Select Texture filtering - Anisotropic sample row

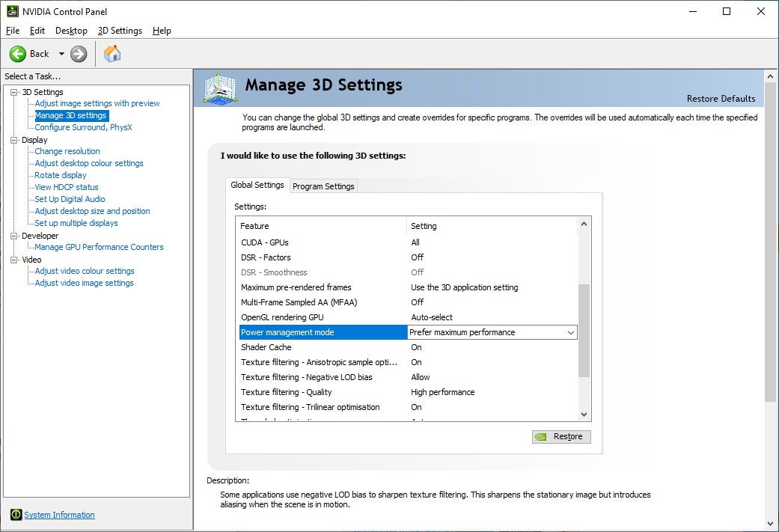click(x=407, y=362)
